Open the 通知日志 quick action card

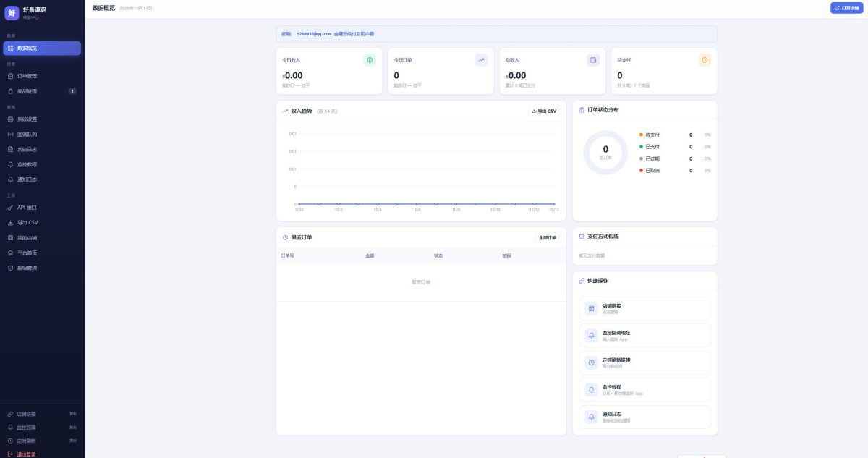coord(645,417)
